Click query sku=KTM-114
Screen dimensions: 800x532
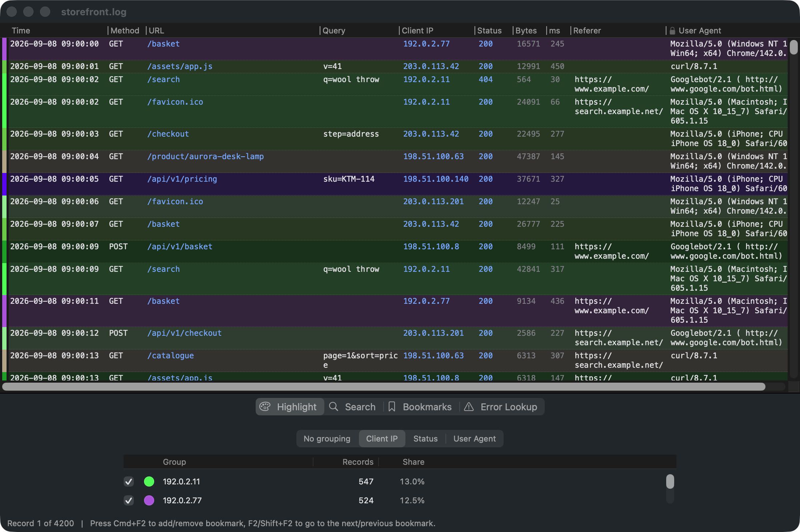pyautogui.click(x=349, y=179)
